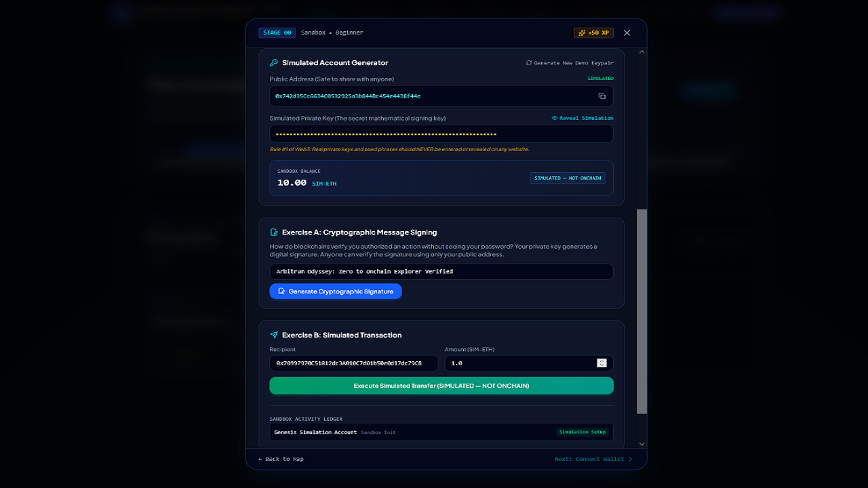Screen dimensions: 868x488
Task: Click Genesis Simulation Account ledger row
Action: click(x=441, y=432)
